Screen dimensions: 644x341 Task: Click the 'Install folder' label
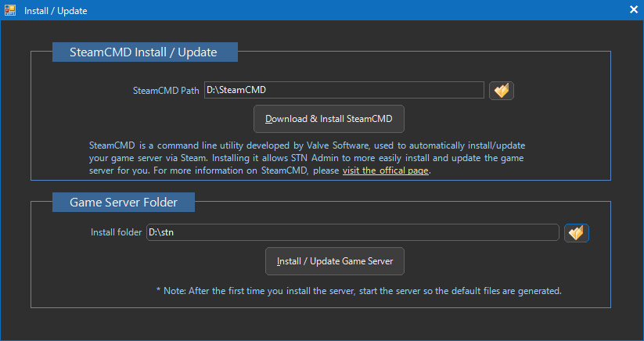[117, 233]
